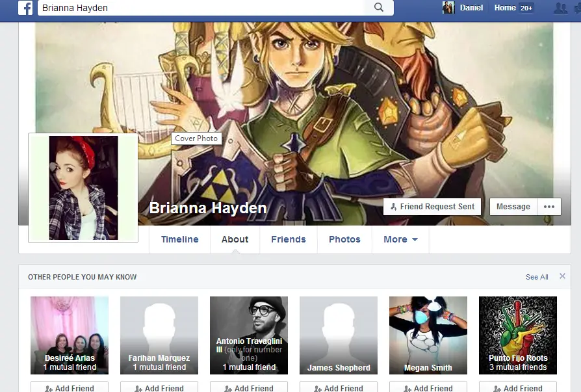Viewport: 581px width, 392px height.
Task: Expand the More dropdown
Action: (x=400, y=239)
